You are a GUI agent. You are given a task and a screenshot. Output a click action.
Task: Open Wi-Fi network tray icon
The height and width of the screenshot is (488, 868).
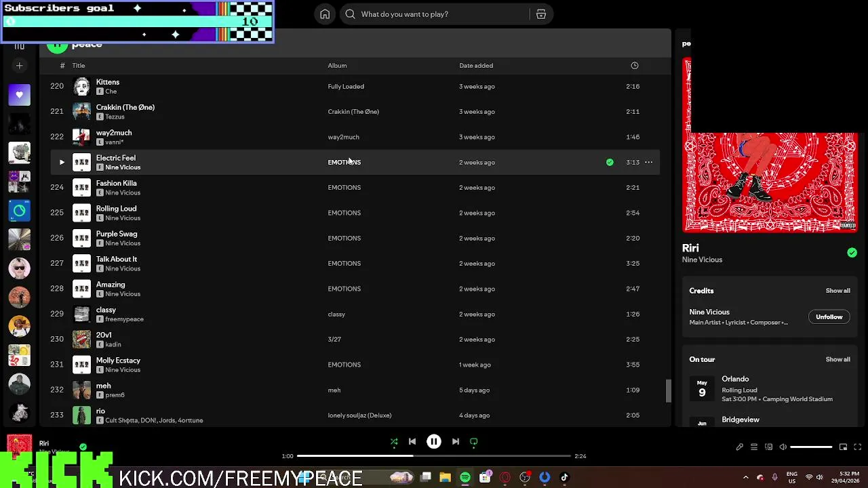(x=809, y=477)
